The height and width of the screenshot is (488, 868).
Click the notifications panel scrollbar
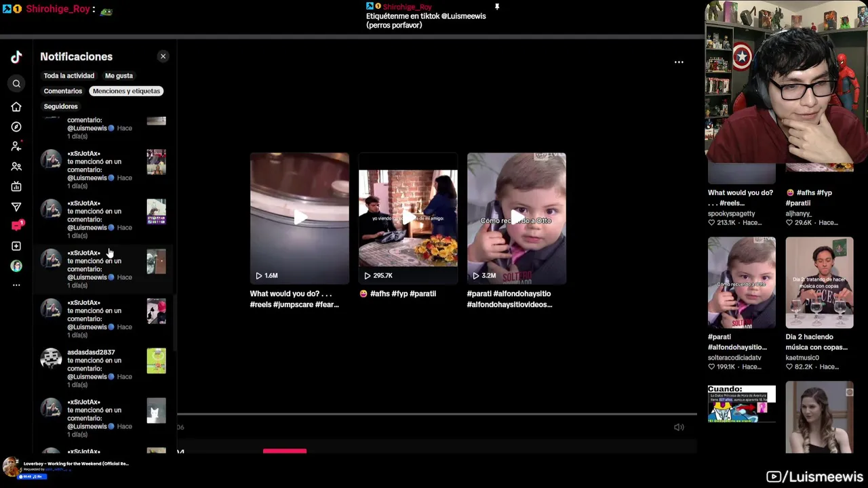(x=174, y=324)
